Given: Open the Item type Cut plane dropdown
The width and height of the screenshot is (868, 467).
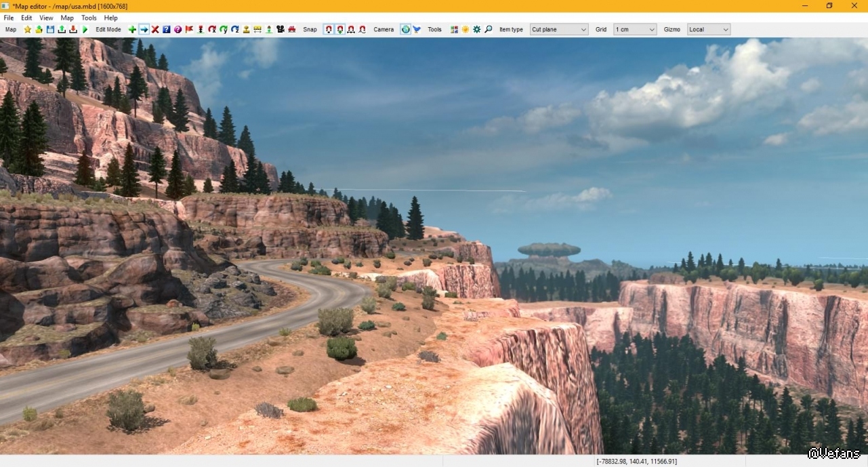Looking at the screenshot, I should 559,30.
